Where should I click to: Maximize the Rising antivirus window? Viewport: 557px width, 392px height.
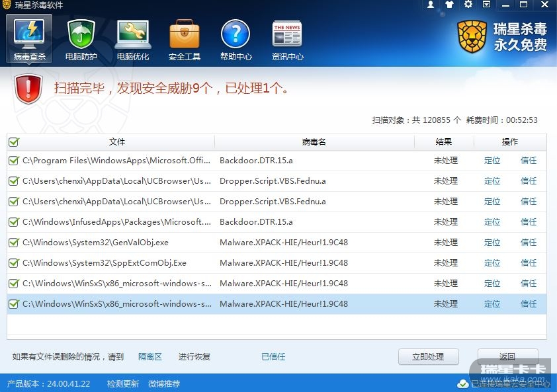(524, 4)
